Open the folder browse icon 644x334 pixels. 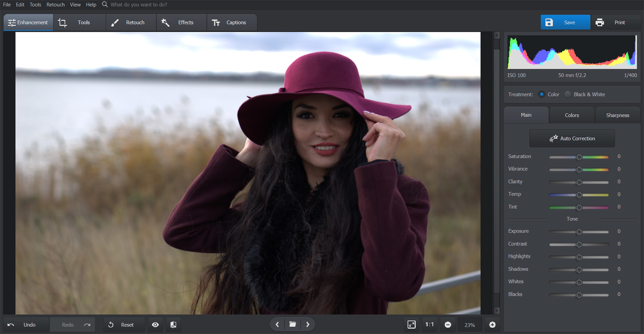click(x=292, y=325)
